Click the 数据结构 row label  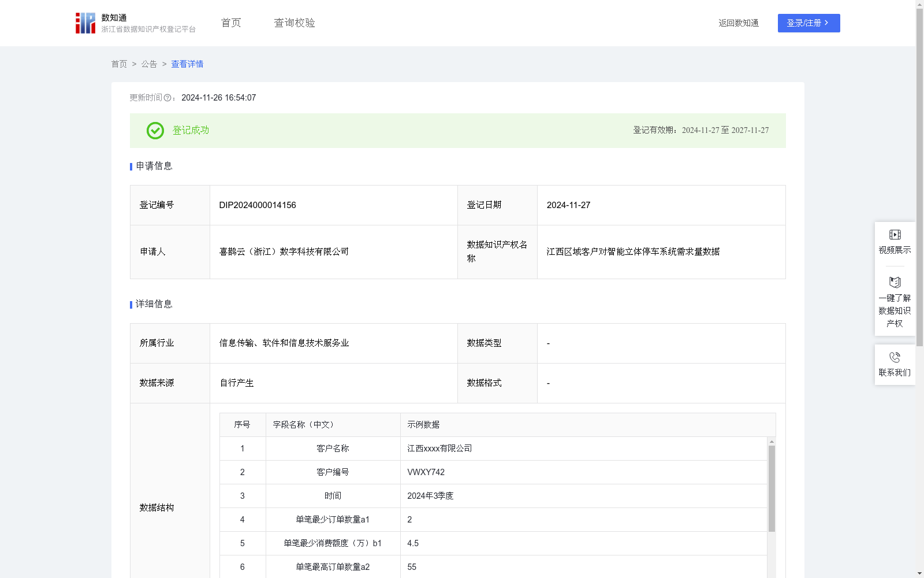tap(157, 508)
